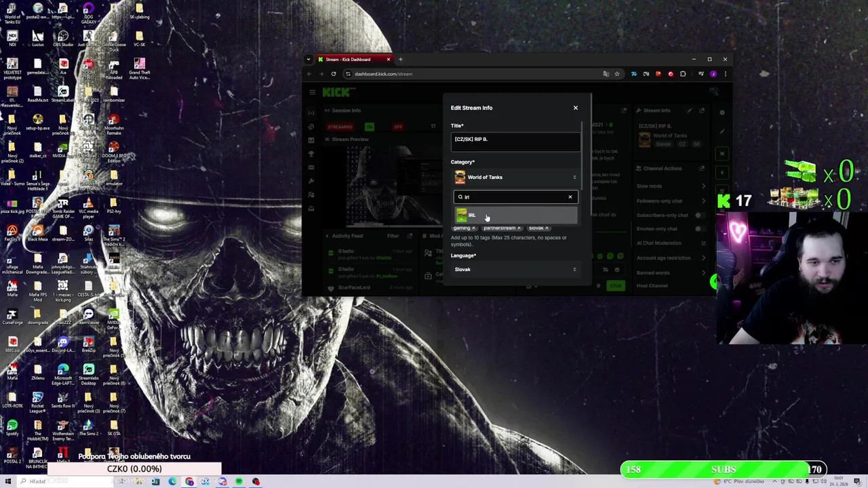Viewport: 868px width, 488px height.
Task: Open OBS Studio desktop shortcut
Action: pyautogui.click(x=63, y=39)
